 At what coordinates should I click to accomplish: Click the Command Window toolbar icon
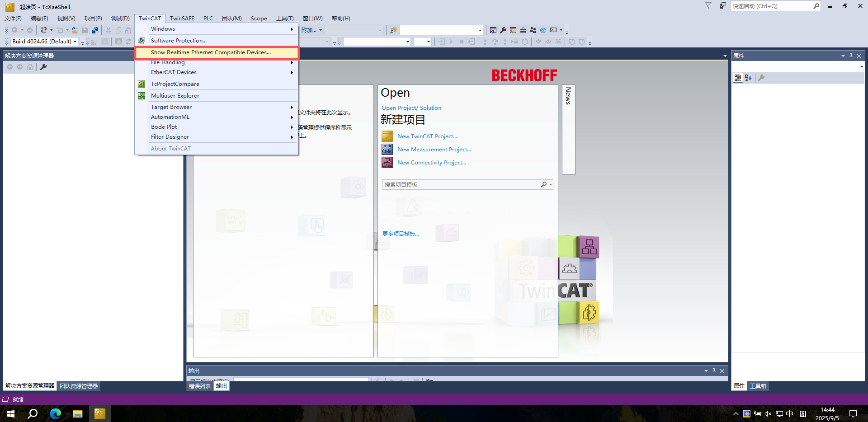tap(553, 30)
